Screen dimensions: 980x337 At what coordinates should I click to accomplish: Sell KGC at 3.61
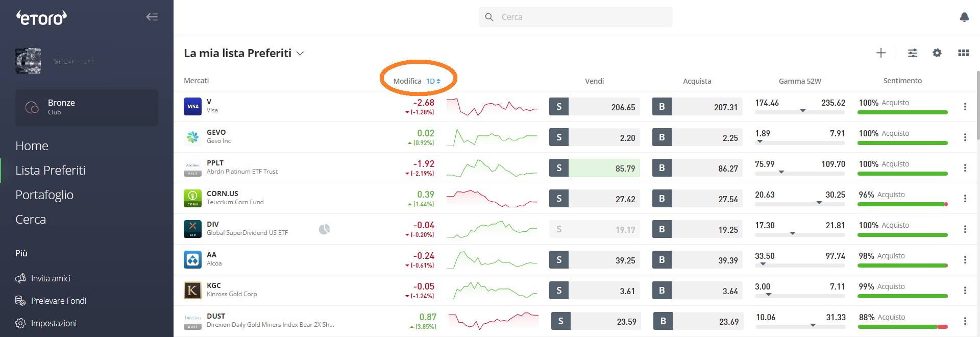click(x=595, y=291)
